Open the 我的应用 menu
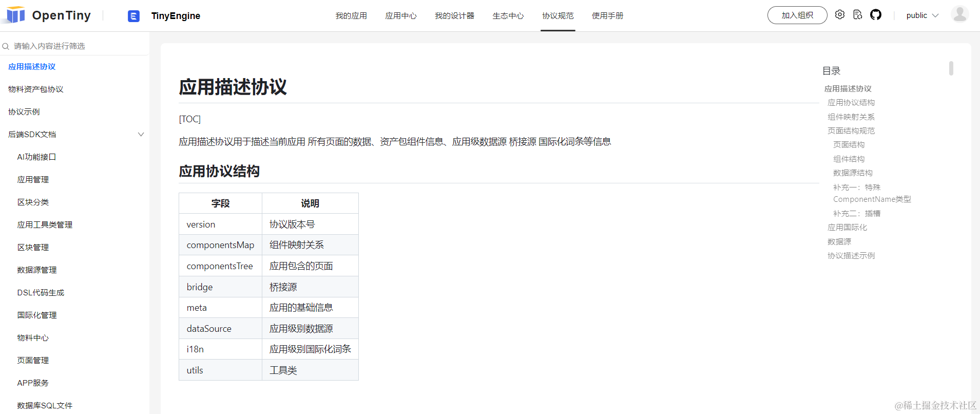Viewport: 980px width, 414px height. (x=351, y=16)
